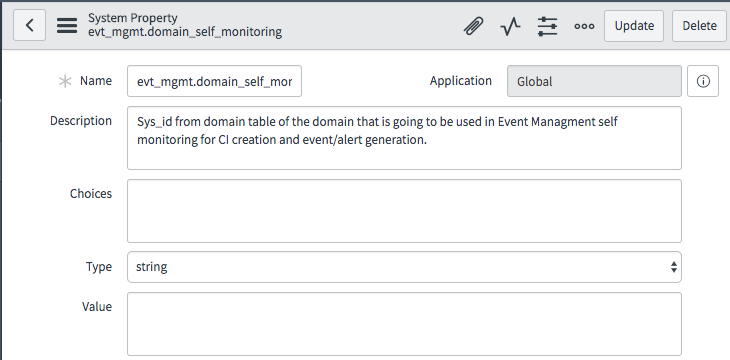730x360 pixels.
Task: Open the Type dropdown showing string
Action: 404,267
